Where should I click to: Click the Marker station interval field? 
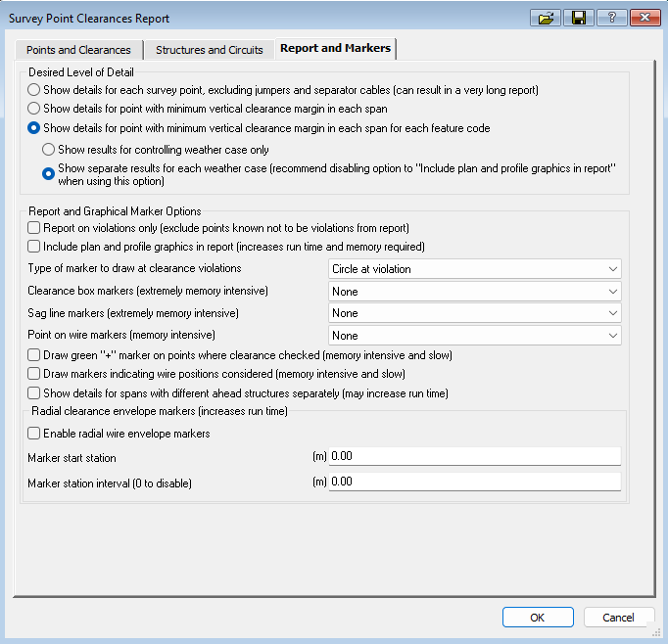[x=475, y=482]
